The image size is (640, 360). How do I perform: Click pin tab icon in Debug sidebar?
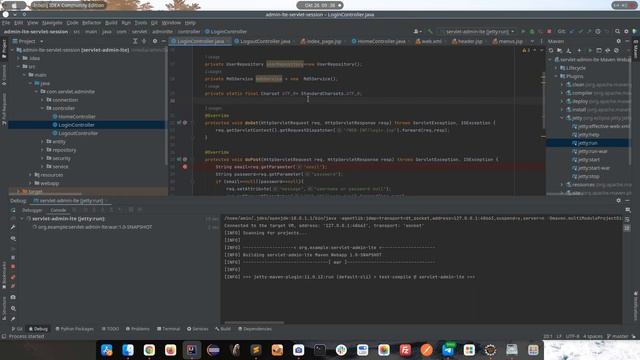coord(13,319)
